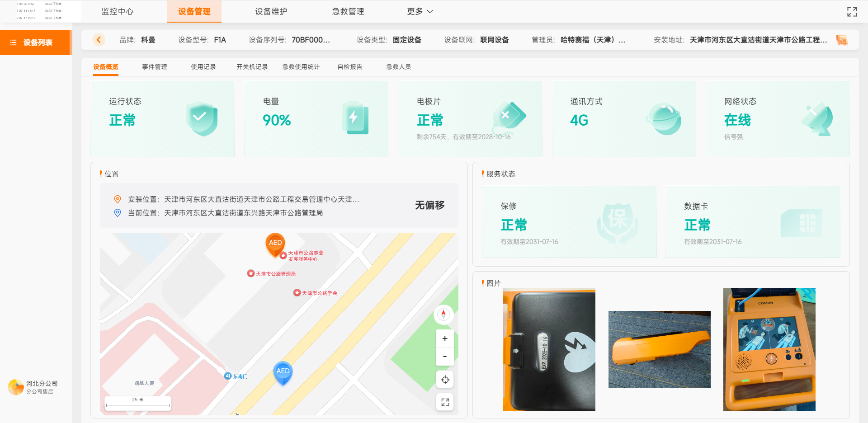
Task: Open the 监控中心 menu
Action: [x=118, y=12]
